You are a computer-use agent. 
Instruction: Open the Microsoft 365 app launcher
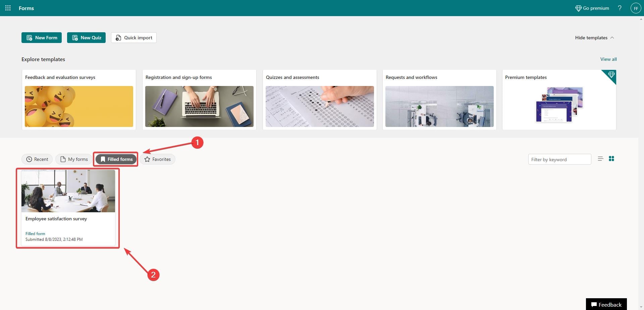[x=8, y=8]
